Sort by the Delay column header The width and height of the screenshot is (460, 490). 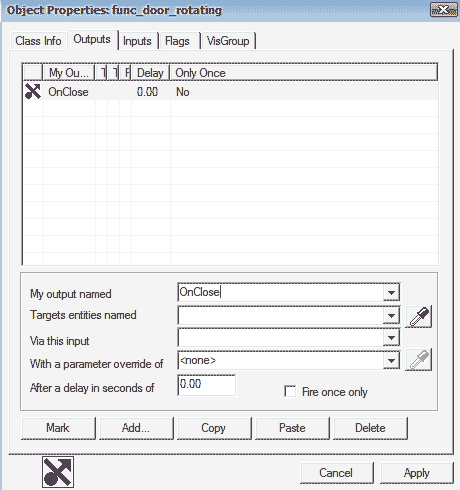click(x=150, y=73)
